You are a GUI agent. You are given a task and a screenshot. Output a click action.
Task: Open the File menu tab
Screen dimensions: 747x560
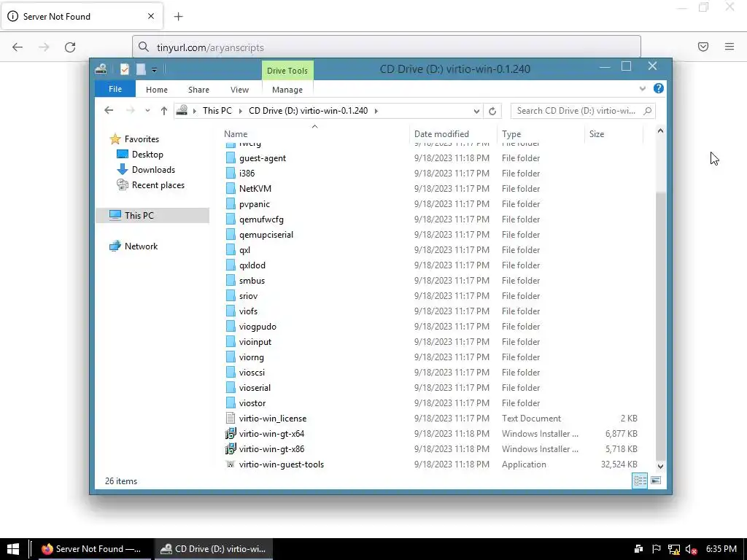point(115,89)
